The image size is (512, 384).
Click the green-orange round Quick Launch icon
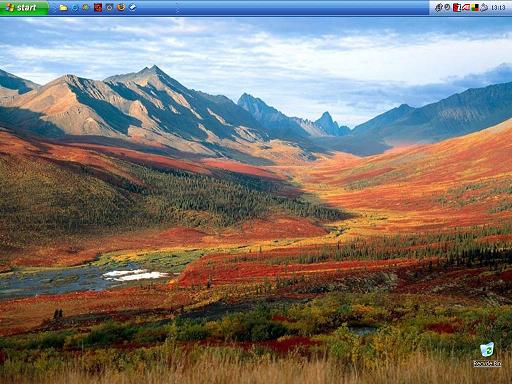click(x=86, y=7)
